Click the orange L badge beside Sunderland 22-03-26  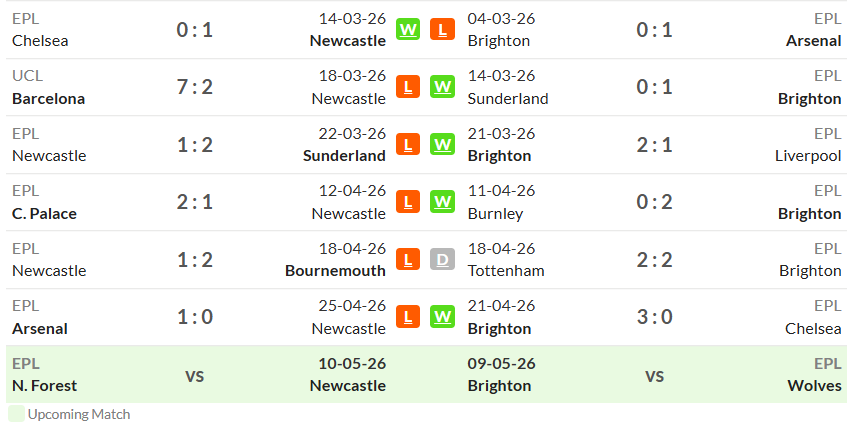[408, 144]
